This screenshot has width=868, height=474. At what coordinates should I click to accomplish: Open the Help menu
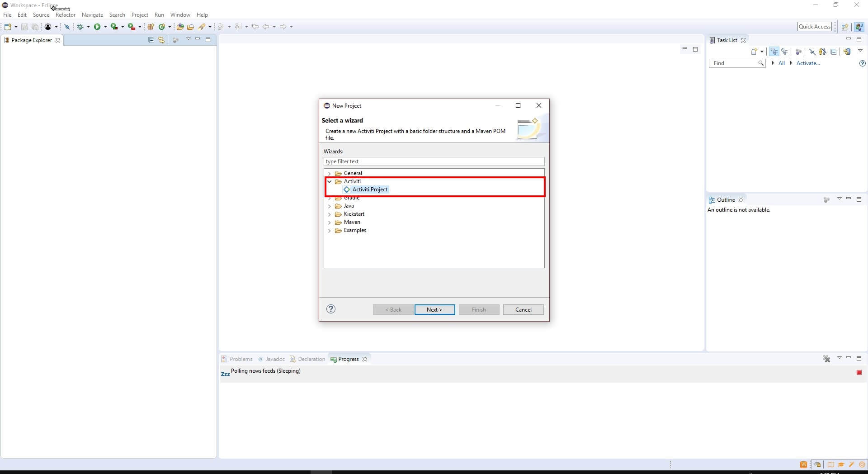[202, 15]
